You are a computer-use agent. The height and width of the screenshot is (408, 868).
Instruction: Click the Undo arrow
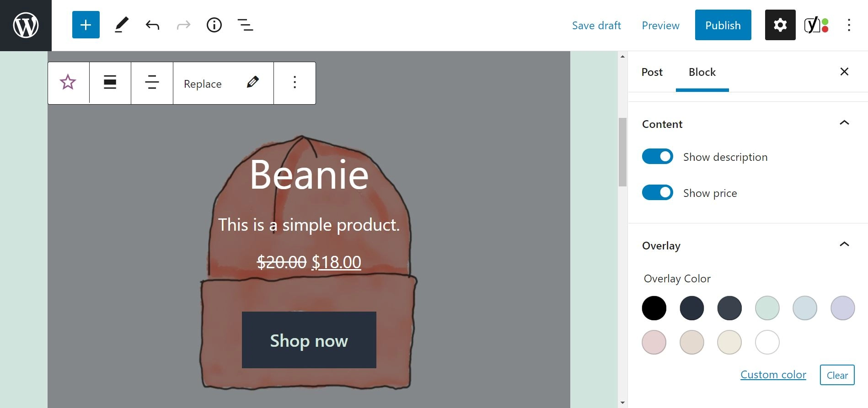152,25
